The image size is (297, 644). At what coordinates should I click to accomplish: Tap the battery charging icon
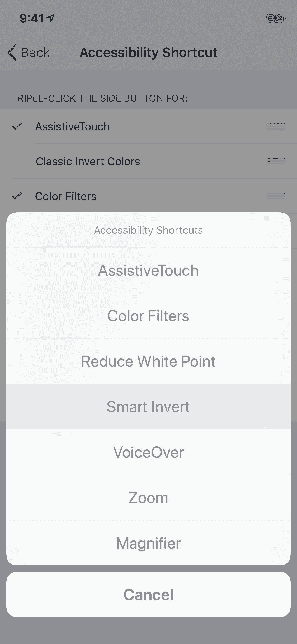(x=276, y=19)
